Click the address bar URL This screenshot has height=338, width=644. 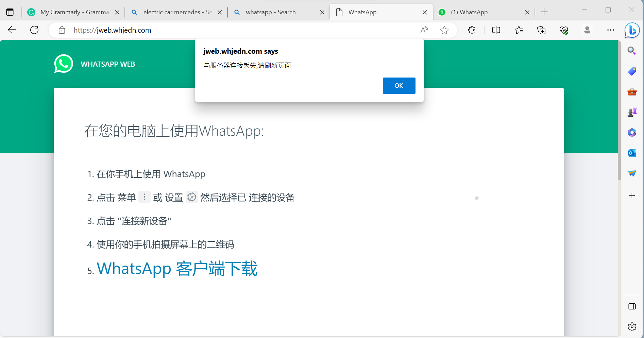tap(112, 30)
